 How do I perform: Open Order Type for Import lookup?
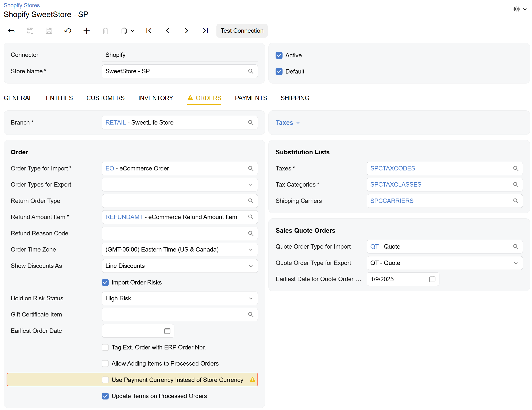pos(251,168)
